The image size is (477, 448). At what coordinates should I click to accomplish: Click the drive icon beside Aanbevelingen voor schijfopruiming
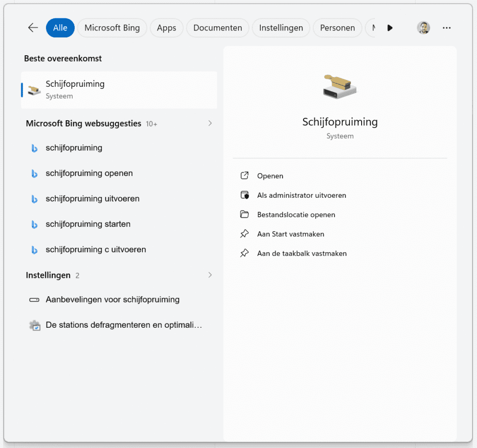(x=34, y=300)
